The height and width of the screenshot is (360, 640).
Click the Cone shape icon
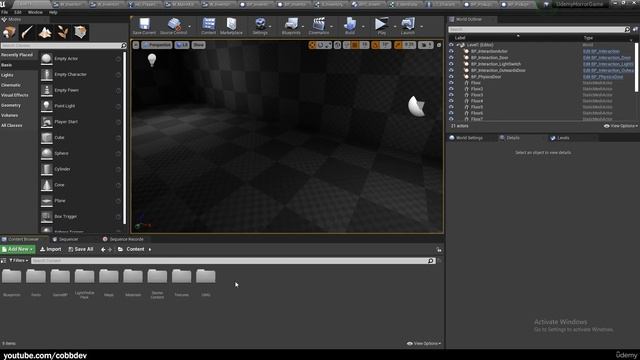point(47,185)
